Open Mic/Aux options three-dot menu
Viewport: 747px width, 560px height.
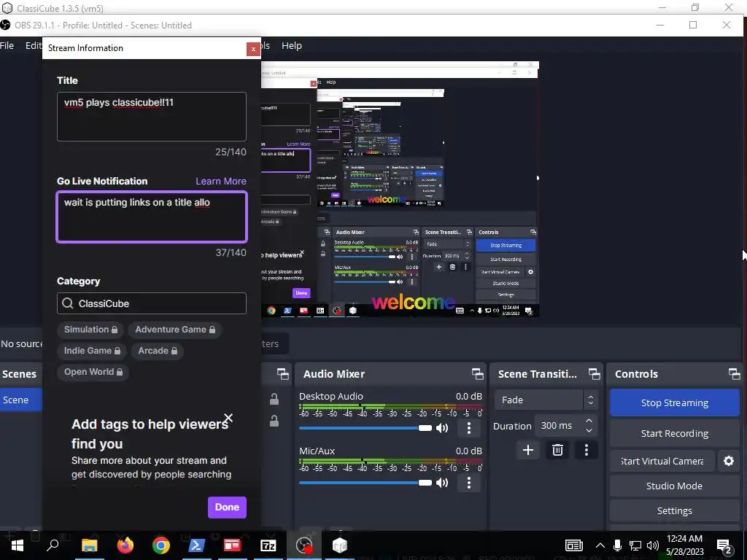[x=469, y=483]
